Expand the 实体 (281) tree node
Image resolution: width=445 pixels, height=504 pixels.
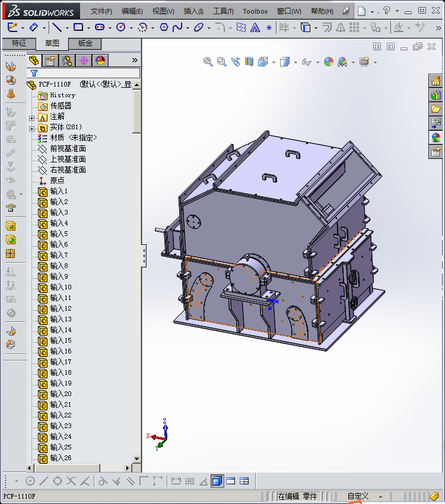[31, 129]
